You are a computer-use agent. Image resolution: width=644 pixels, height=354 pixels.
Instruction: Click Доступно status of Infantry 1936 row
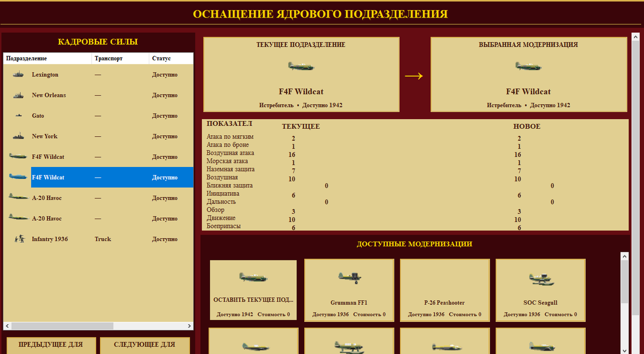(x=165, y=239)
